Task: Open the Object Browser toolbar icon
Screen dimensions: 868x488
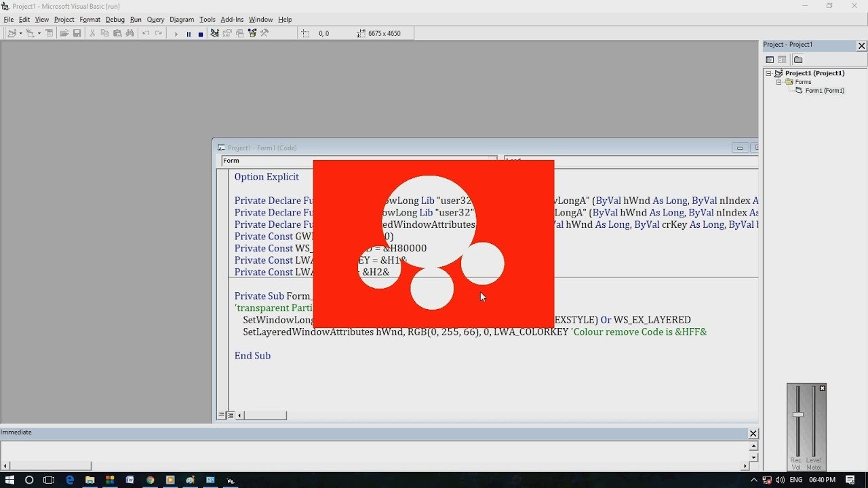Action: click(252, 33)
